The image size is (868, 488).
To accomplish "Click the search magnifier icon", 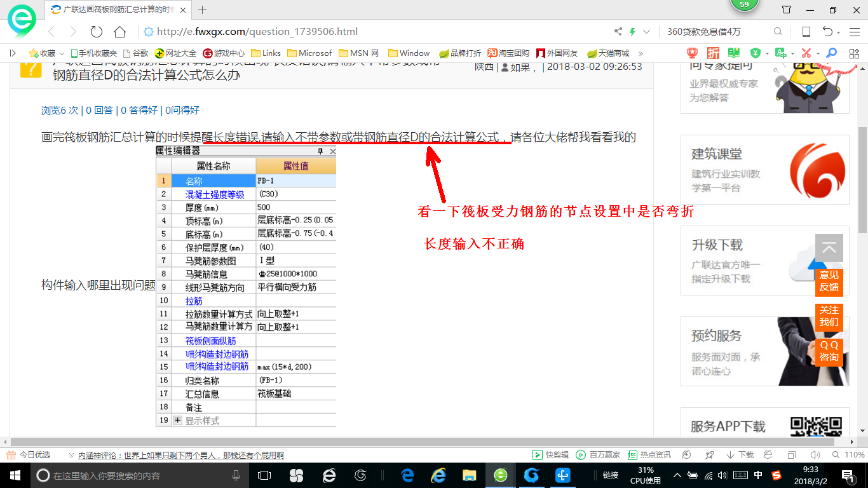I will (x=778, y=32).
